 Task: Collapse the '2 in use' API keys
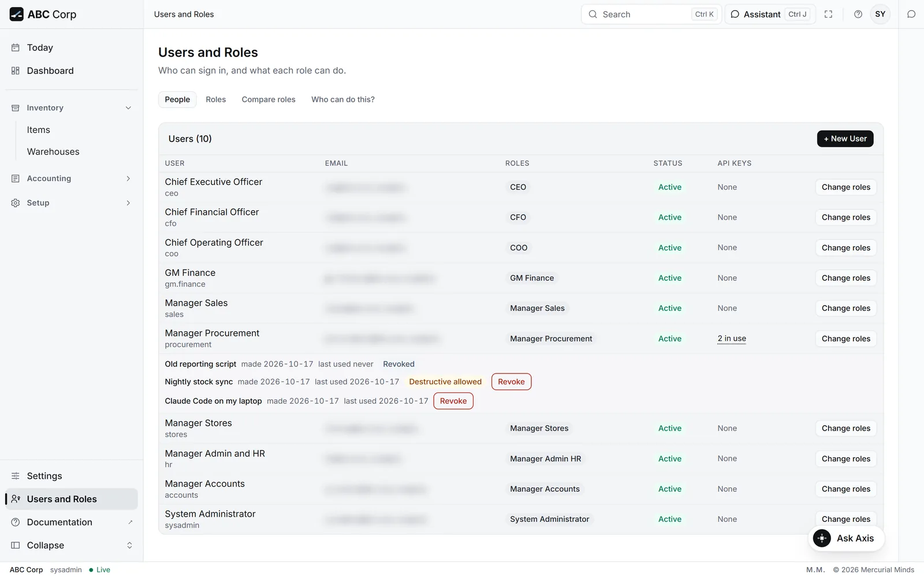pyautogui.click(x=732, y=339)
